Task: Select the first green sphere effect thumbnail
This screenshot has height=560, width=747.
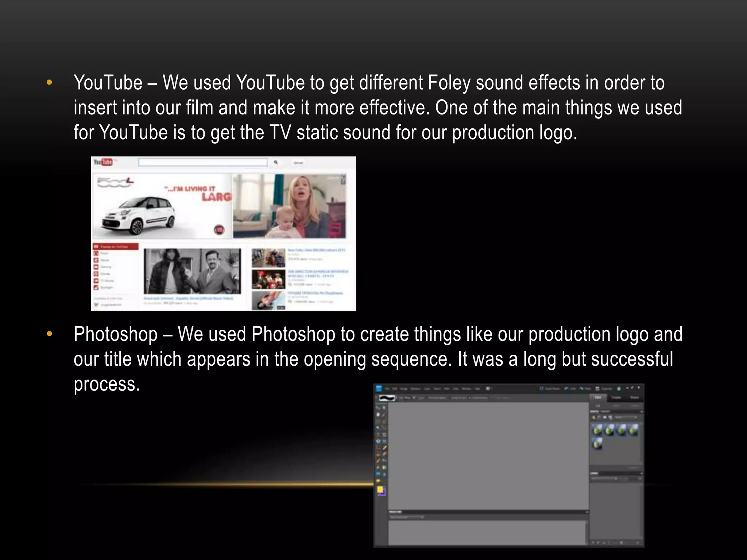Action: point(597,430)
